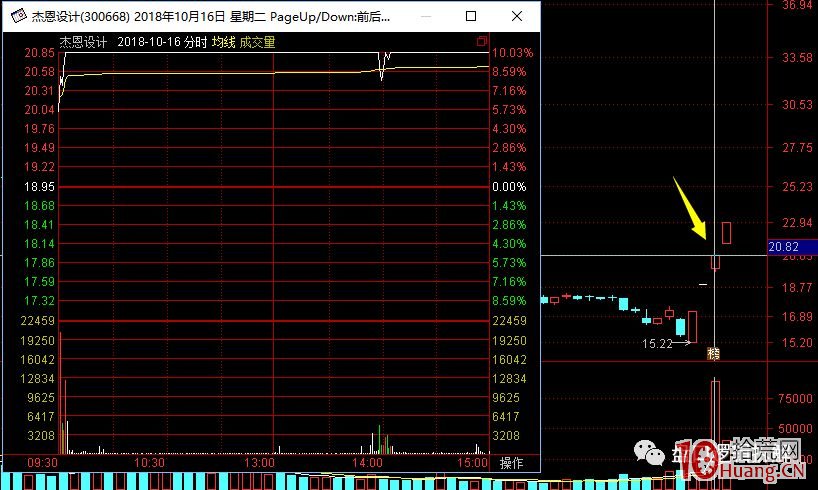Click the 10:30 time axis label

[x=150, y=463]
